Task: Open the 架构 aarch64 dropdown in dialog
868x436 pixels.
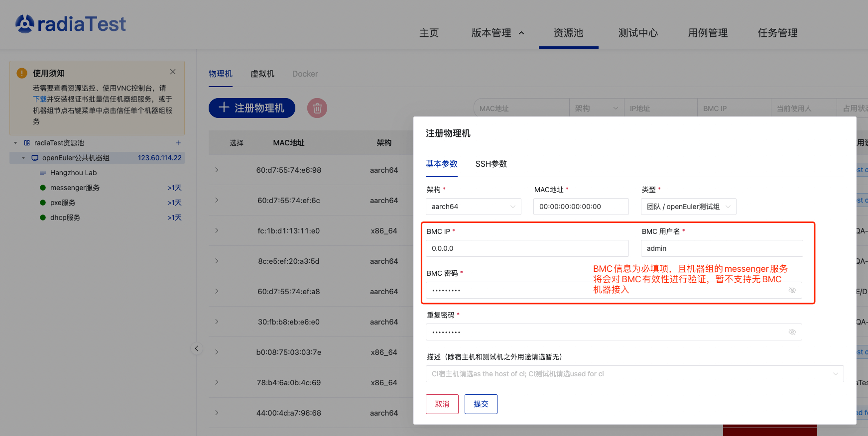Action: click(x=473, y=207)
